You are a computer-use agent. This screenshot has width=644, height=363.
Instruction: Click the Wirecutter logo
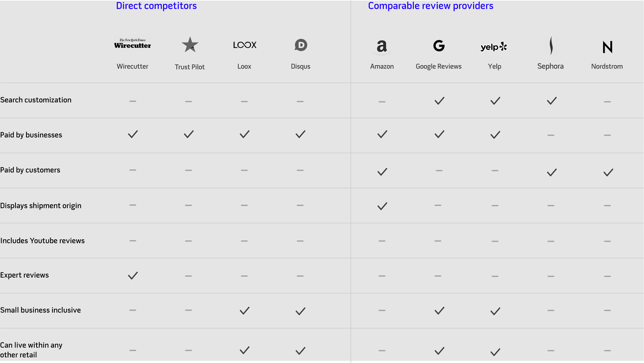[x=132, y=44]
